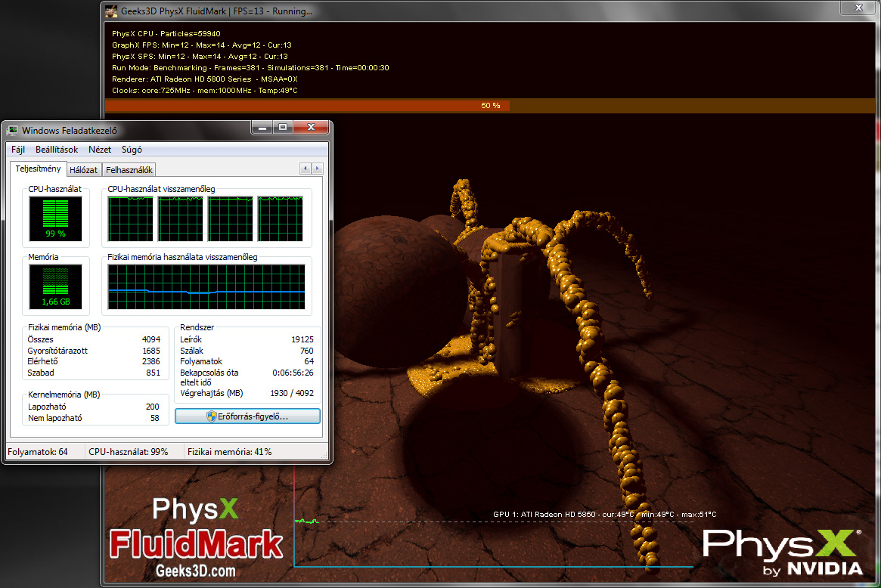Click the GraphX FPS statistics line
The image size is (881, 588).
point(201,45)
